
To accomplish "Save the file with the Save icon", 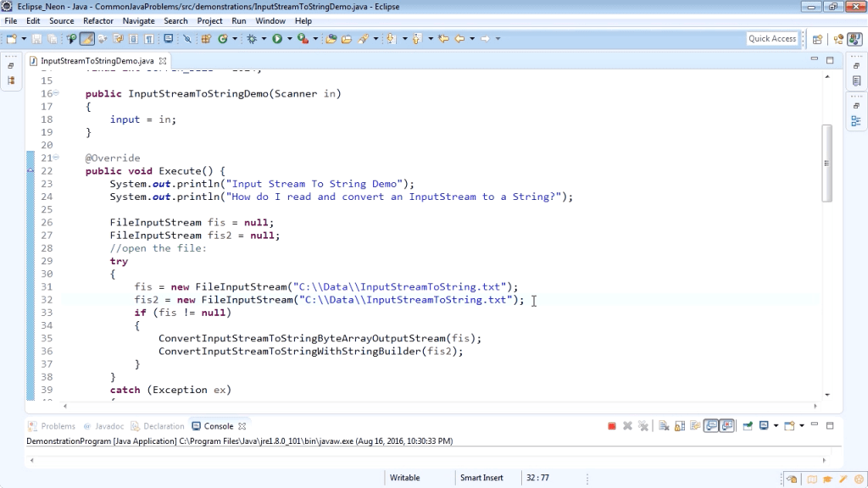I will (x=38, y=39).
